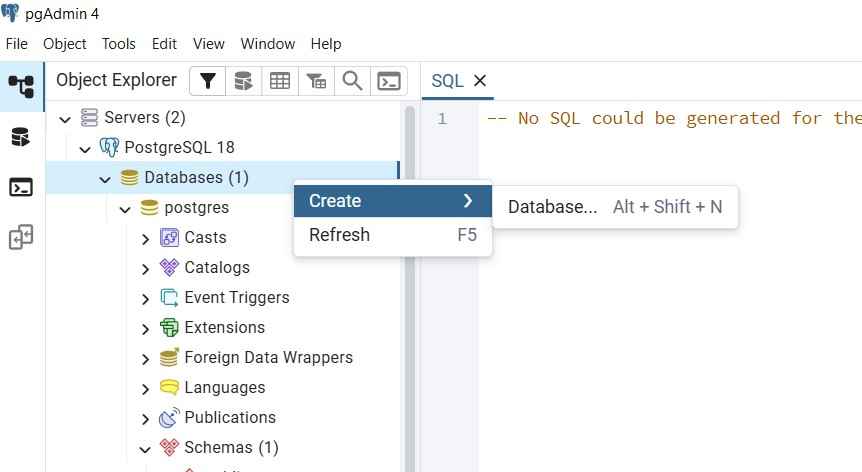Click the Filtered Rows funnel toolbar icon
The image size is (862, 472).
[207, 81]
